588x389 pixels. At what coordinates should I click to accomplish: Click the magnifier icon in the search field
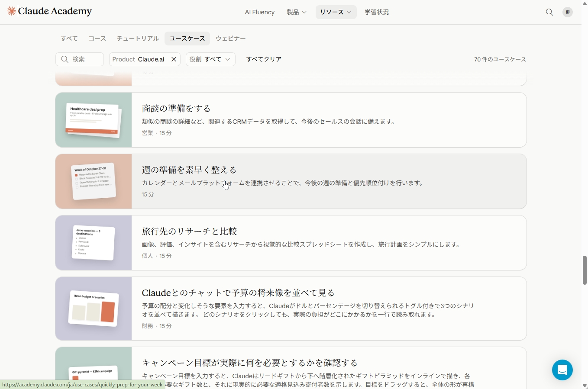65,59
